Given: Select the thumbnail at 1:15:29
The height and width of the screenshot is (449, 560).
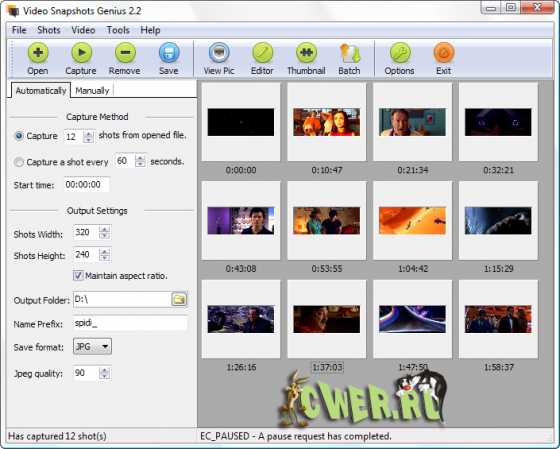Looking at the screenshot, I should pos(498,221).
